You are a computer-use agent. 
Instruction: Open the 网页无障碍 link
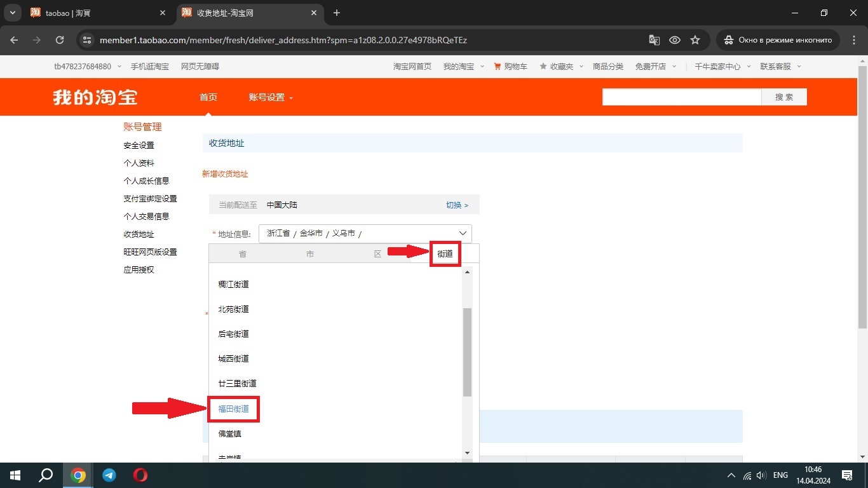[x=200, y=66]
